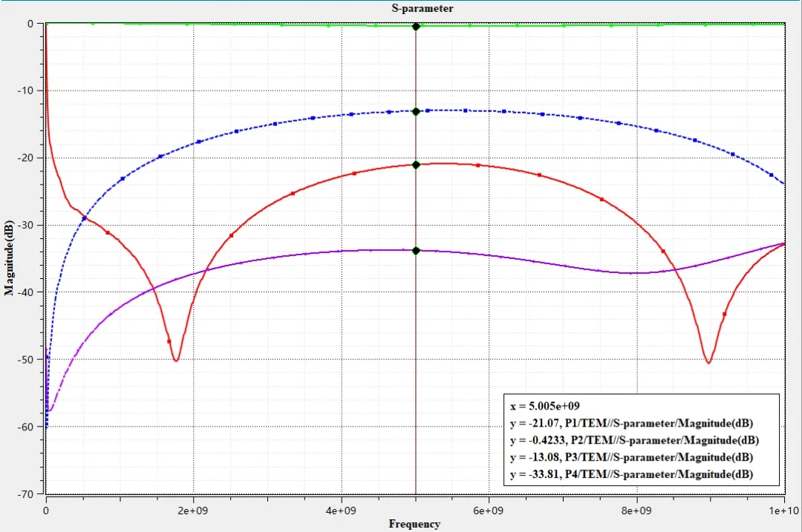
Task: Select the P4/TEM readout line showing -33.81
Action: click(x=631, y=473)
